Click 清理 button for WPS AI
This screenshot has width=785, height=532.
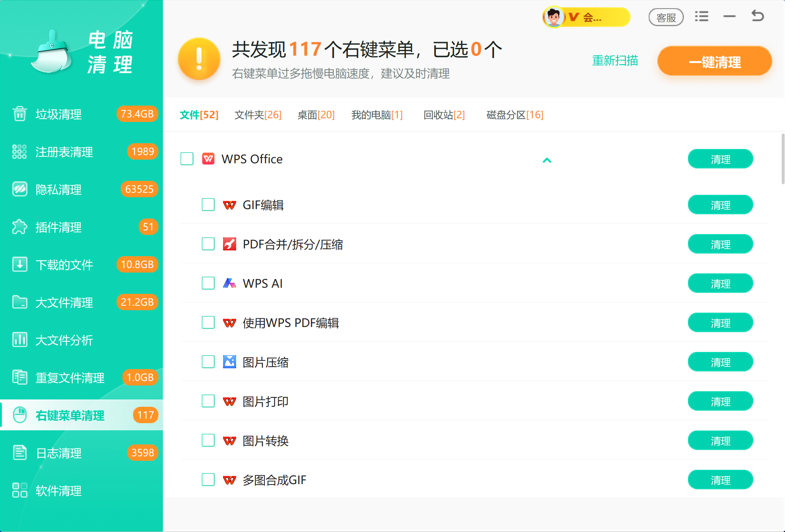coord(720,283)
